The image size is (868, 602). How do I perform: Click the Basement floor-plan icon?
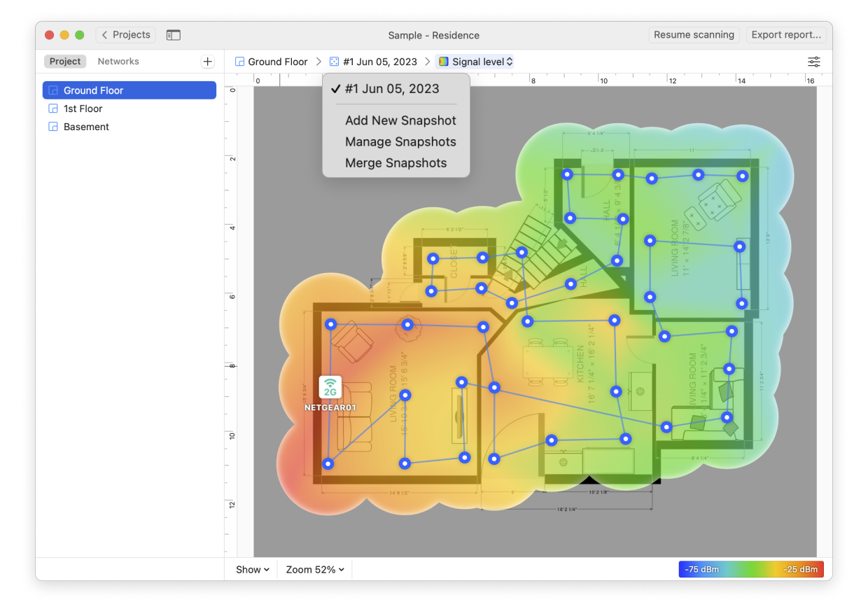pyautogui.click(x=53, y=127)
